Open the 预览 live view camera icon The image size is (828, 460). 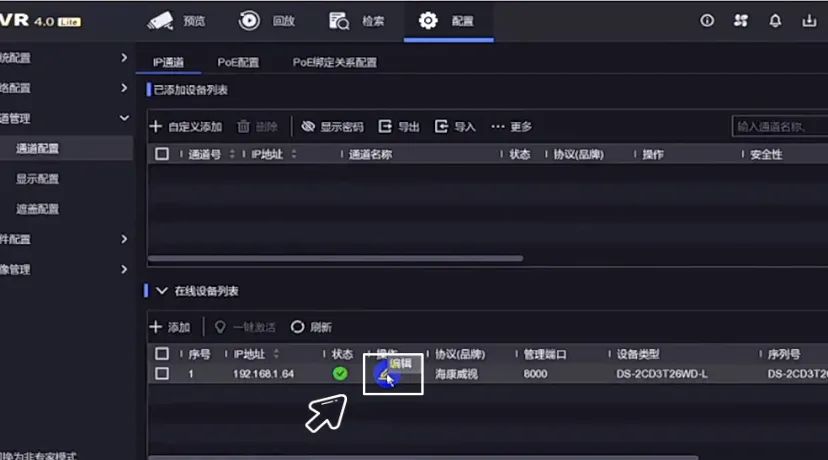[160, 21]
